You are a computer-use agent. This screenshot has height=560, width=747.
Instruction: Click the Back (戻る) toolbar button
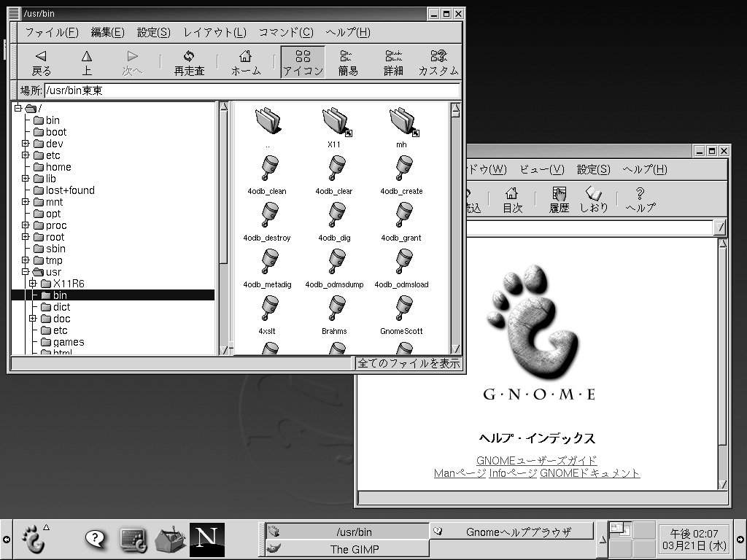[x=42, y=63]
